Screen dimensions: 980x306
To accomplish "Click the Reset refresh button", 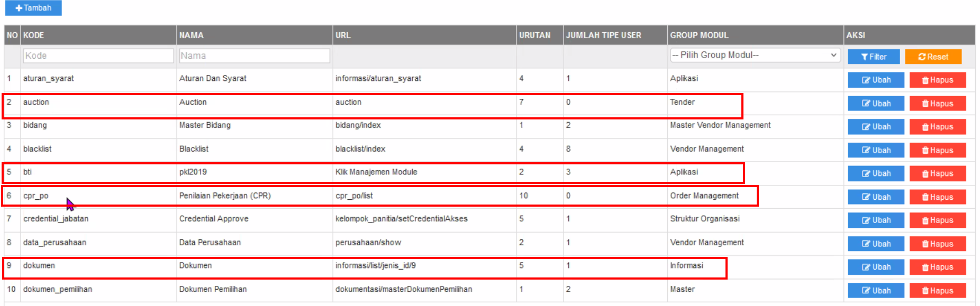I will [933, 57].
